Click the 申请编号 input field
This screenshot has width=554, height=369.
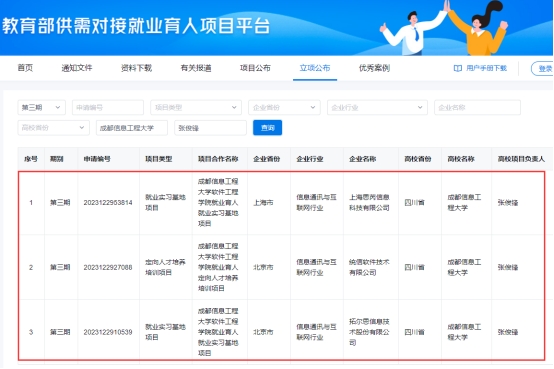(108, 107)
